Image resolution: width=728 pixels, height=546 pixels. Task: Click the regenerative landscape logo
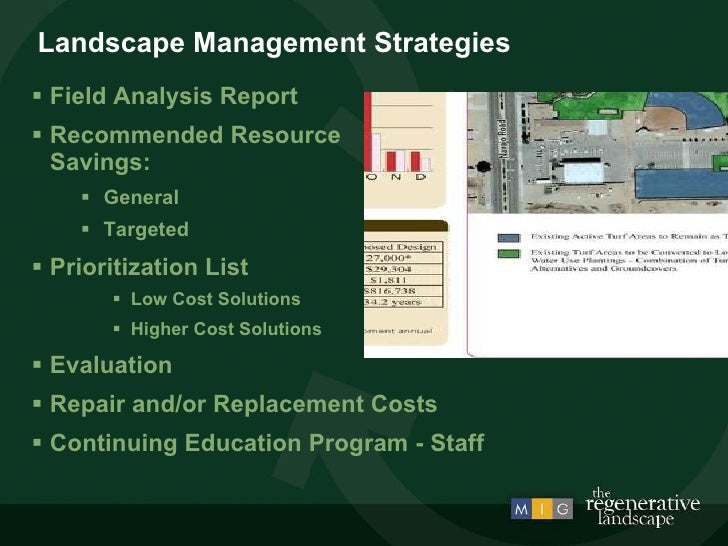(x=643, y=507)
